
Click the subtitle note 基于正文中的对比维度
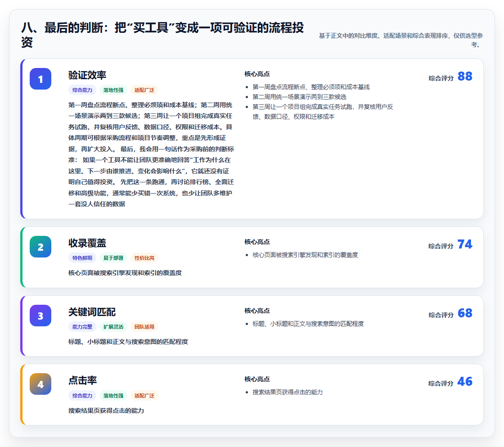[401, 40]
